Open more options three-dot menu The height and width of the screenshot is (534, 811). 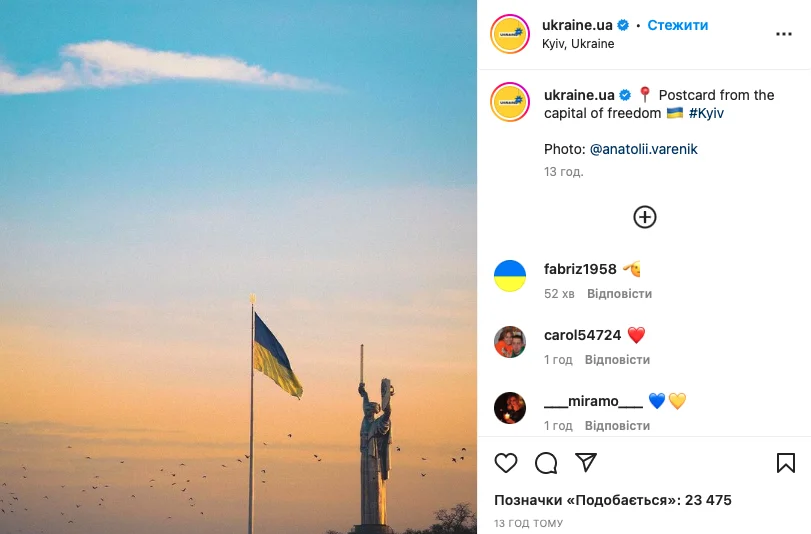click(784, 34)
